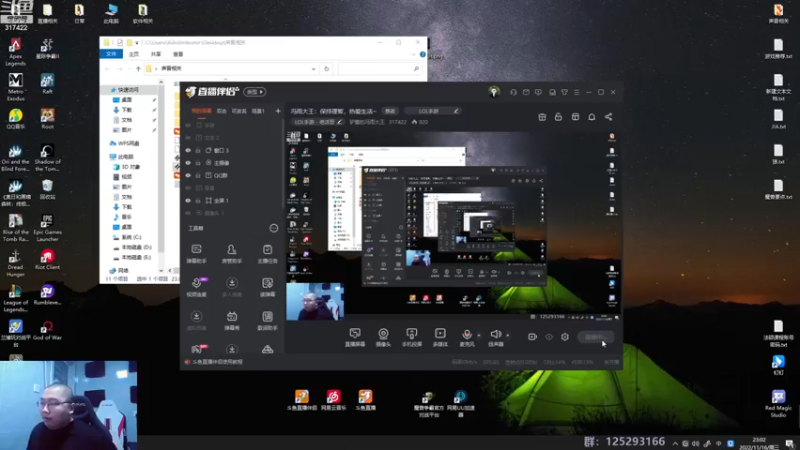Show hidden icons in system tray

(675, 443)
